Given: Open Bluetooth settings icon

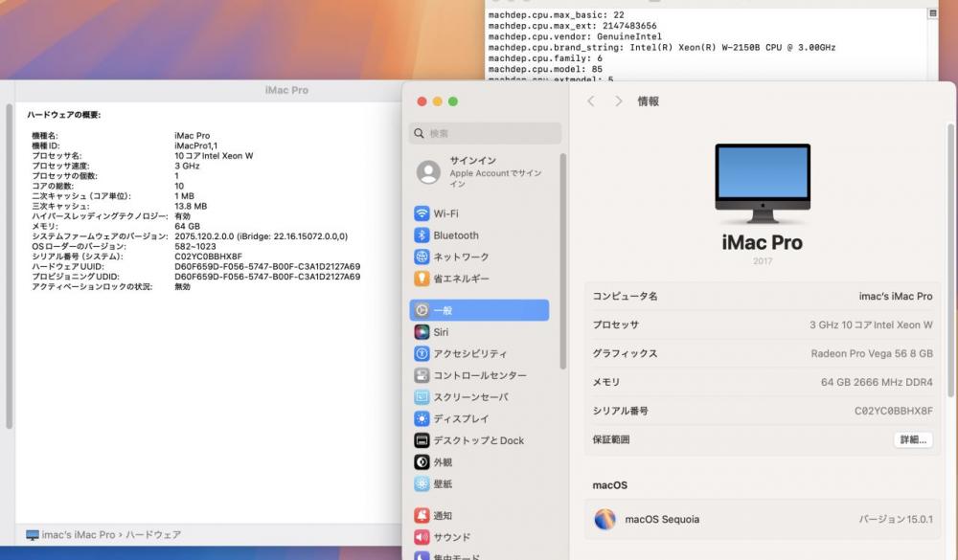Looking at the screenshot, I should coord(422,235).
